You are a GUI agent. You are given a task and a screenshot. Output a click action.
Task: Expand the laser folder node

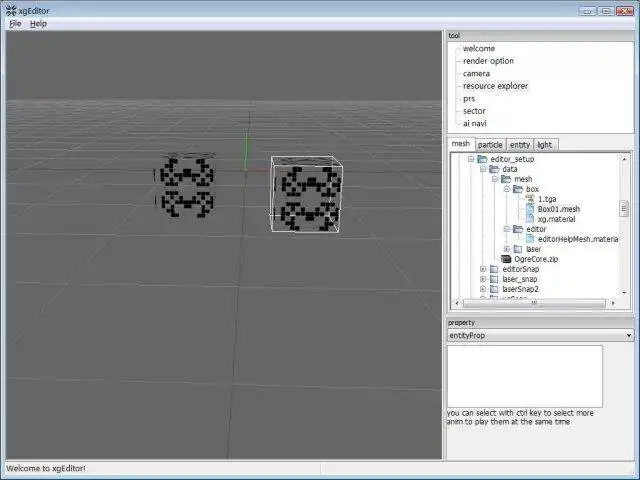[x=507, y=249]
